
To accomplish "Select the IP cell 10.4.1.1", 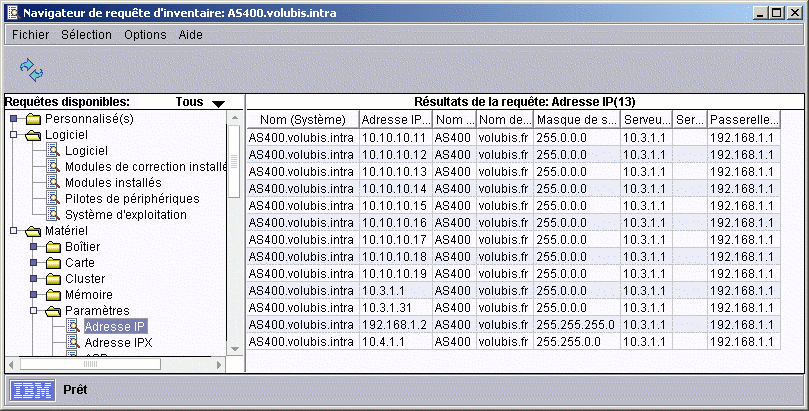I will (396, 342).
